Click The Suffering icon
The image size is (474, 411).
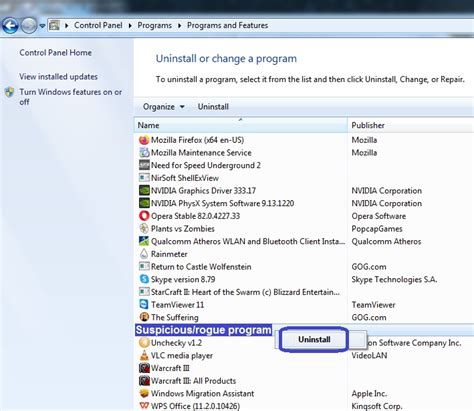coord(144,317)
